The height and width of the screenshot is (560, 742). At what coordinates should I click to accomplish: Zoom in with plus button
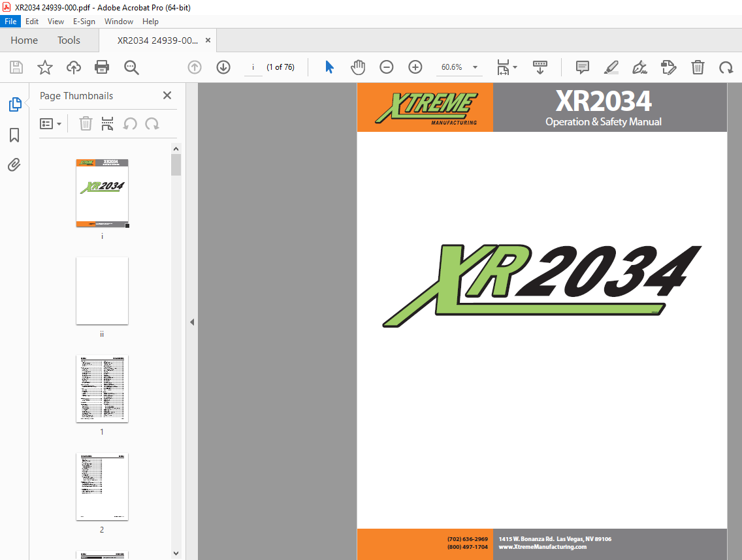(415, 67)
